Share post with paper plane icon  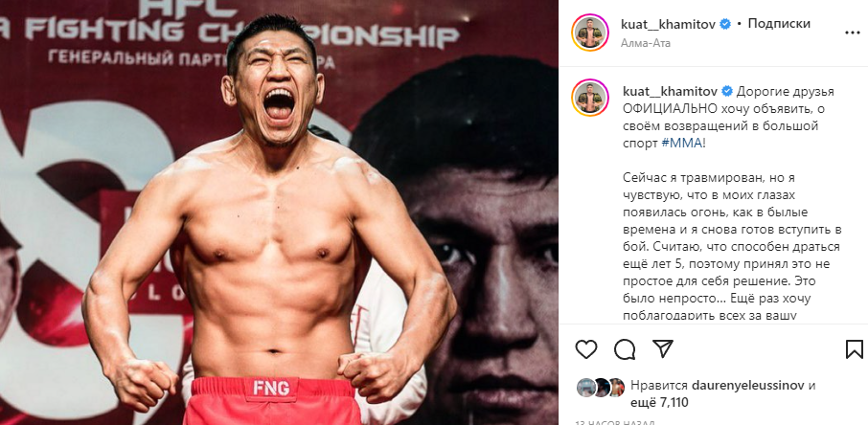click(663, 348)
